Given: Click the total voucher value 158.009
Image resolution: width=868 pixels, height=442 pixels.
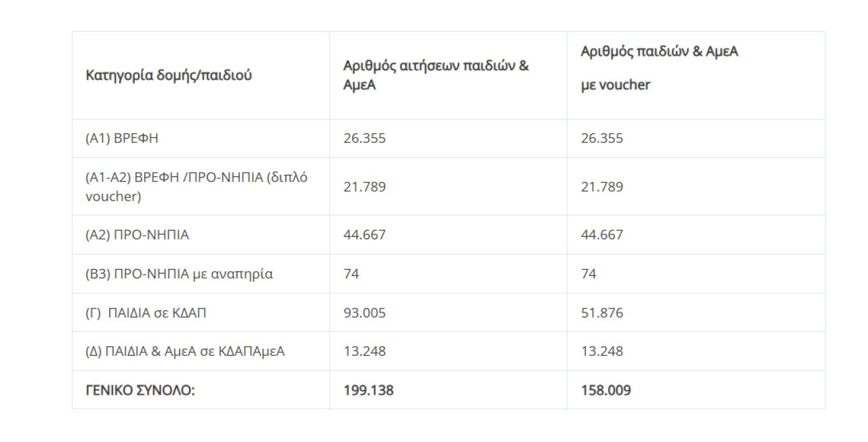Looking at the screenshot, I should tap(606, 390).
